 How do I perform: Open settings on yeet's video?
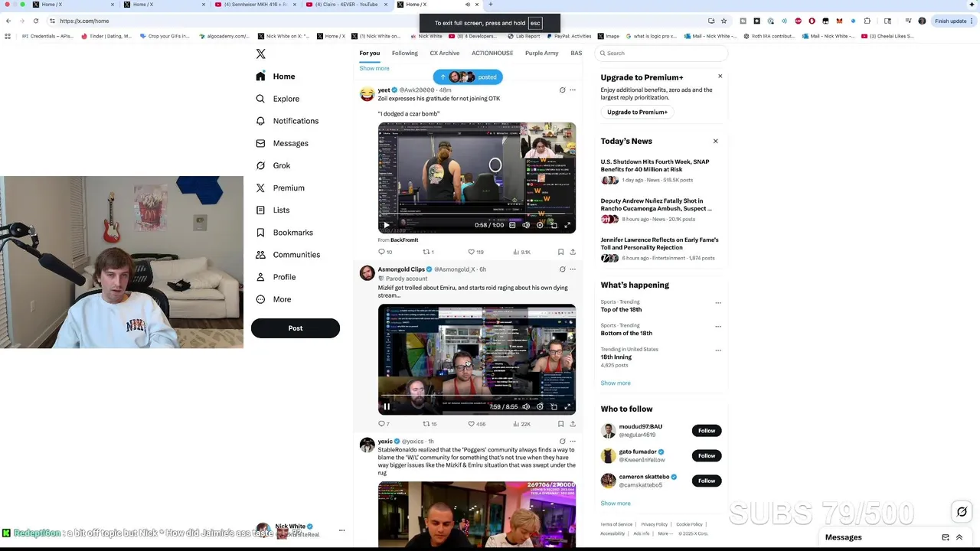click(540, 225)
